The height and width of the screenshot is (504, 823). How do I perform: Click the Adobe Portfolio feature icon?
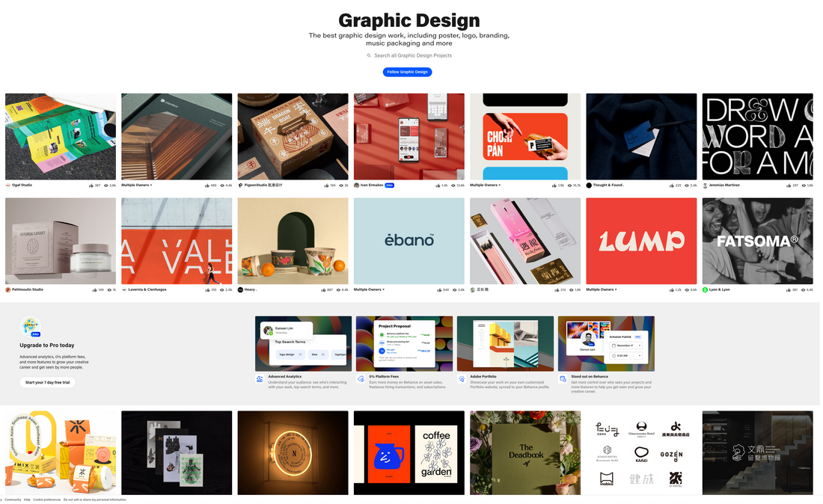(462, 379)
